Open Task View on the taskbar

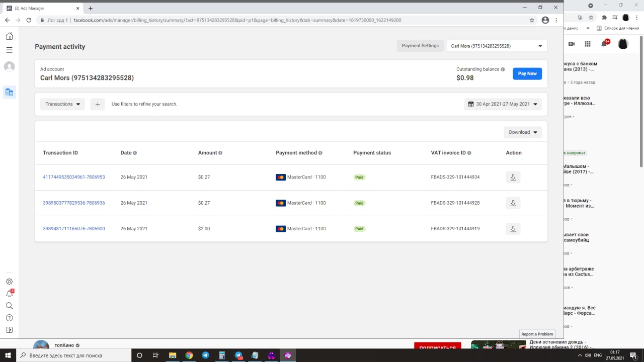156,355
